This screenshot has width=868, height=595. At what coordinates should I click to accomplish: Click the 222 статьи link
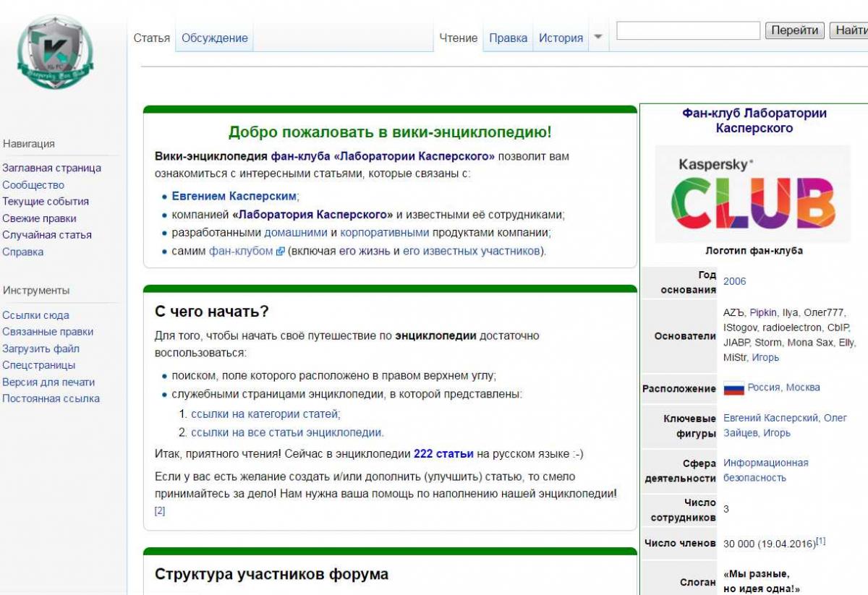click(443, 454)
